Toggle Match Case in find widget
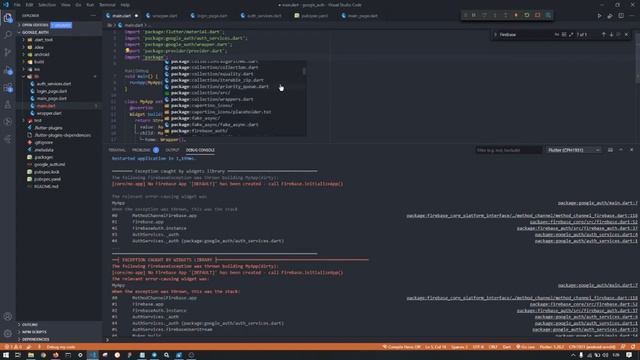 tap(556, 35)
